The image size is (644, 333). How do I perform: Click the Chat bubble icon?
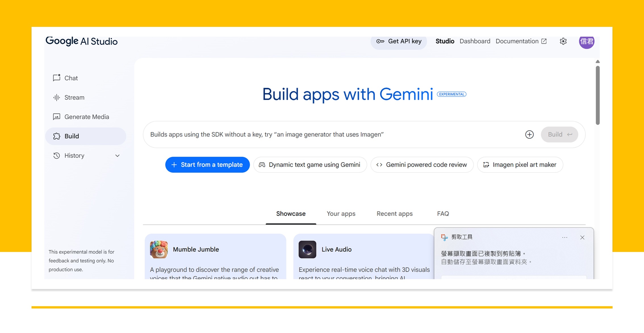(57, 78)
